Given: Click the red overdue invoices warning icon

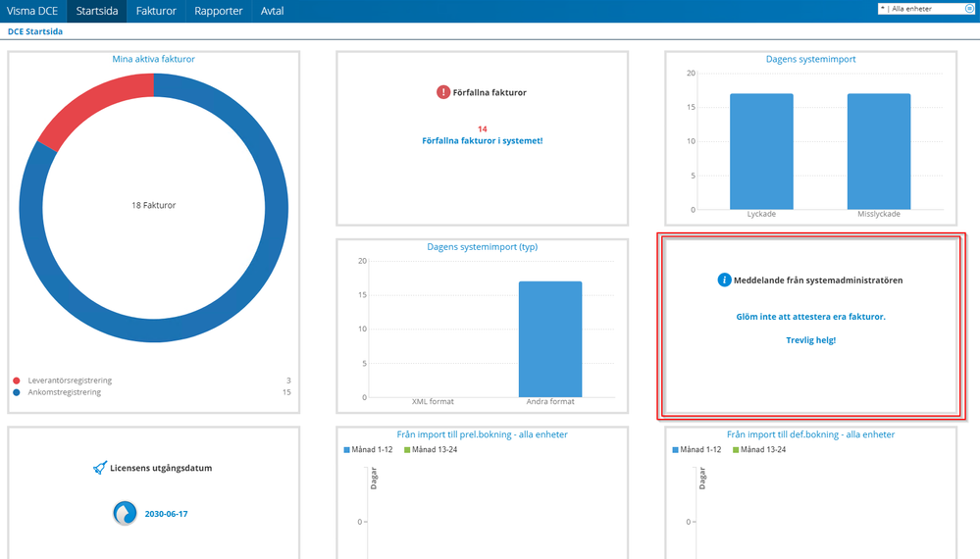Looking at the screenshot, I should (x=443, y=92).
